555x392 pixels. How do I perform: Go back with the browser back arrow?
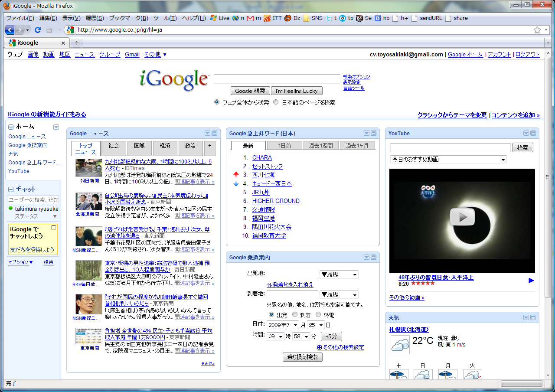[x=10, y=30]
